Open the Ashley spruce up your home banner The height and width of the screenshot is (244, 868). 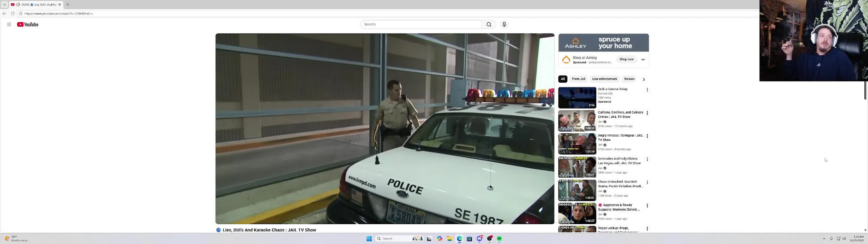604,43
